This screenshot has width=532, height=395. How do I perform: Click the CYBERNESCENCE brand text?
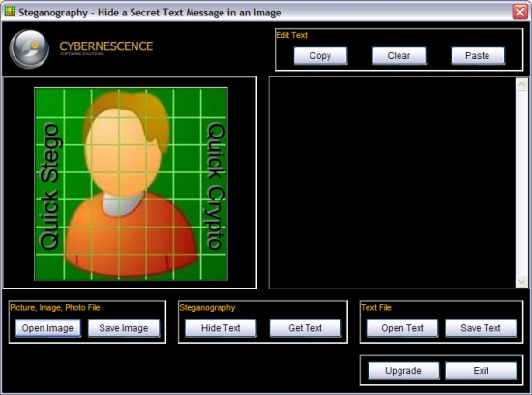(106, 46)
